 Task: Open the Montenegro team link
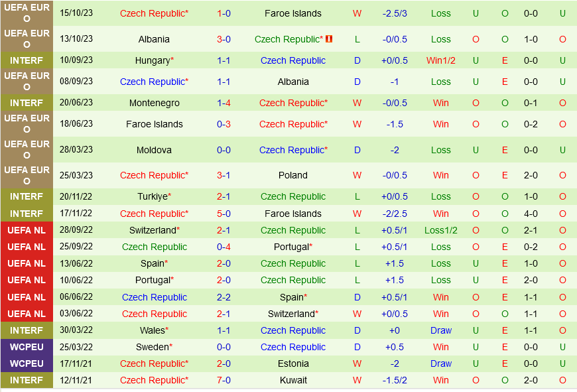pyautogui.click(x=154, y=103)
